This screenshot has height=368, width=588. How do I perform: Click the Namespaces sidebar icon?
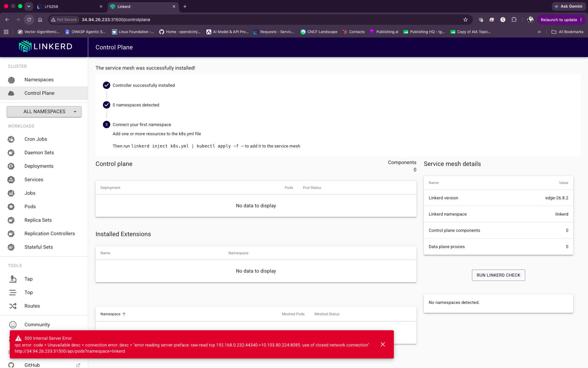[11, 80]
